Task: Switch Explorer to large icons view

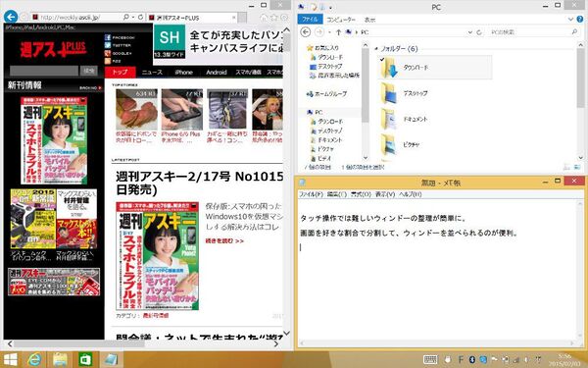Action: pos(577,167)
